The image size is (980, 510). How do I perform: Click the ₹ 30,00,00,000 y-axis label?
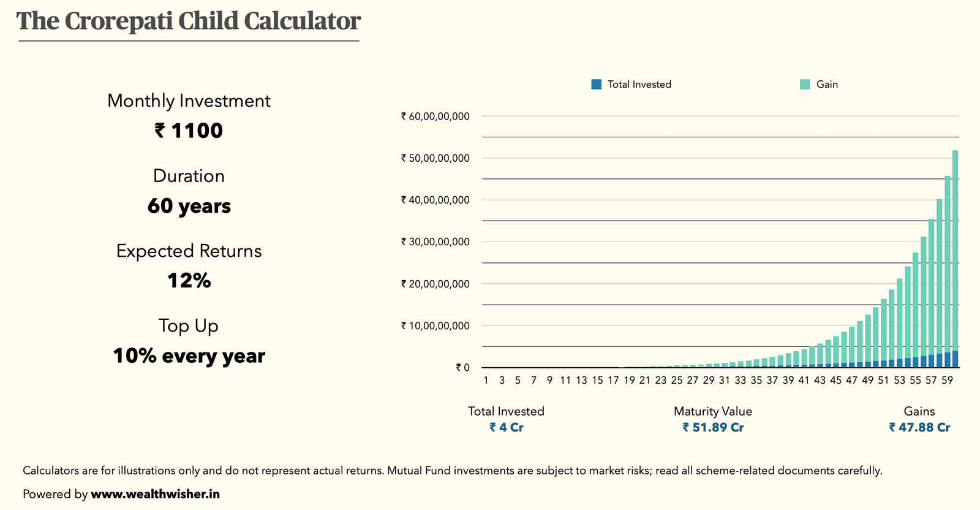[435, 242]
